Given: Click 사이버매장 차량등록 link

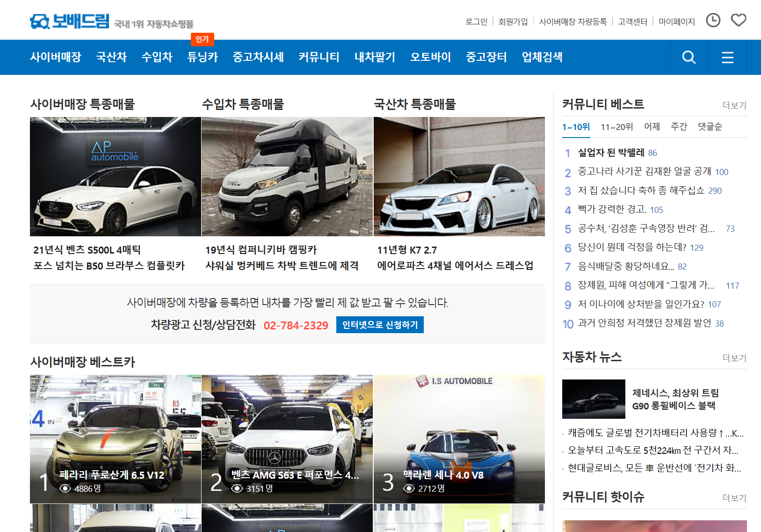Looking at the screenshot, I should 573,22.
